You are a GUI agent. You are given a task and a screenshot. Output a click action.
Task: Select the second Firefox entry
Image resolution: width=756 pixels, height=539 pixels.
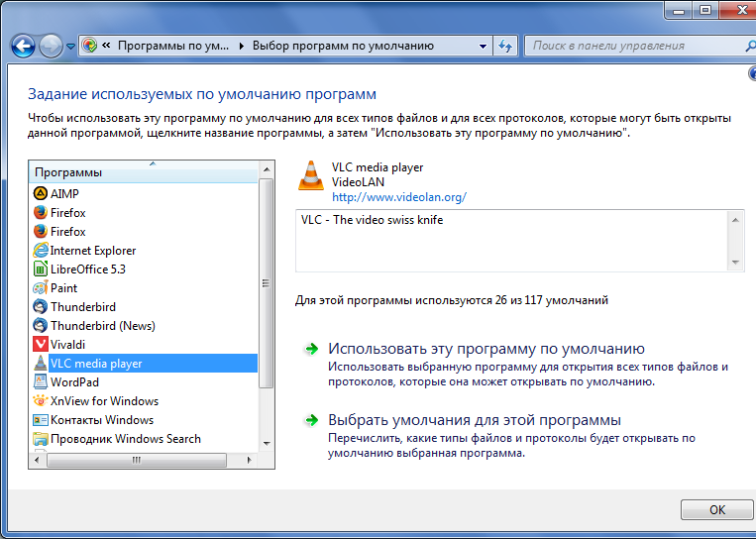pyautogui.click(x=68, y=232)
